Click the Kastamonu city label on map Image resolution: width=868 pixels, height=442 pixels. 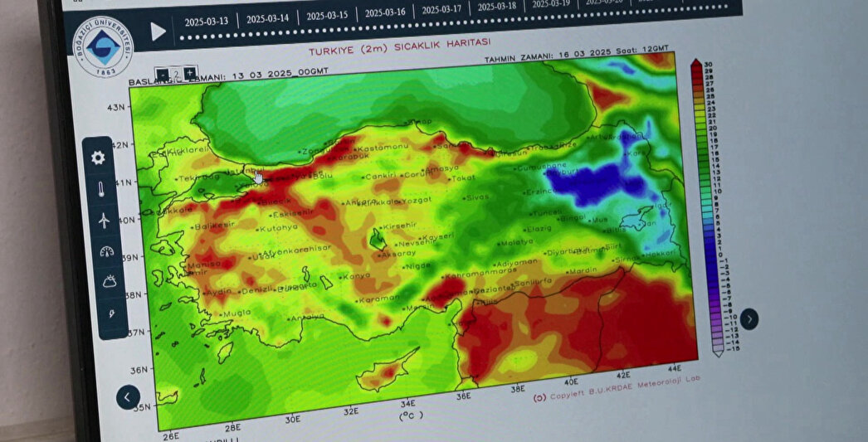[x=381, y=148]
